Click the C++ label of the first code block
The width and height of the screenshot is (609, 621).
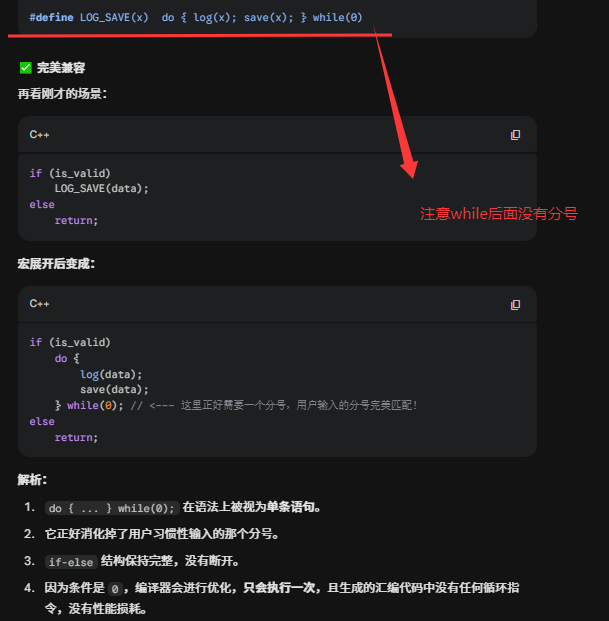[39, 135]
